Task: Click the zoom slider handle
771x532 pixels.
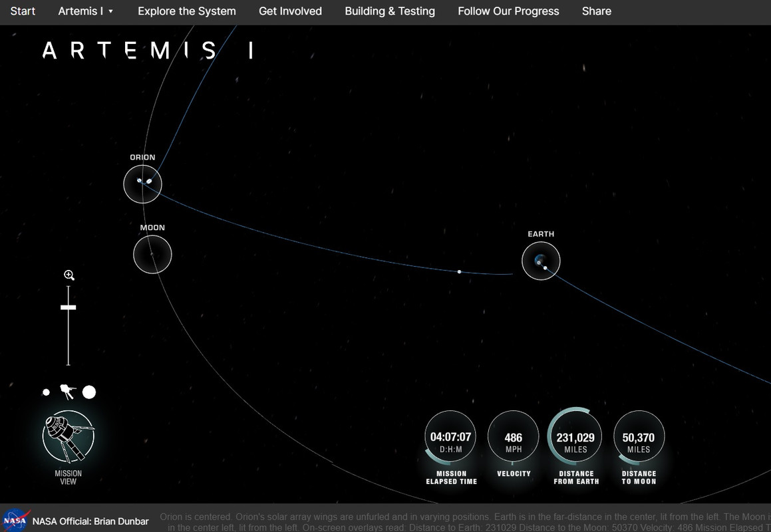Action: click(69, 307)
